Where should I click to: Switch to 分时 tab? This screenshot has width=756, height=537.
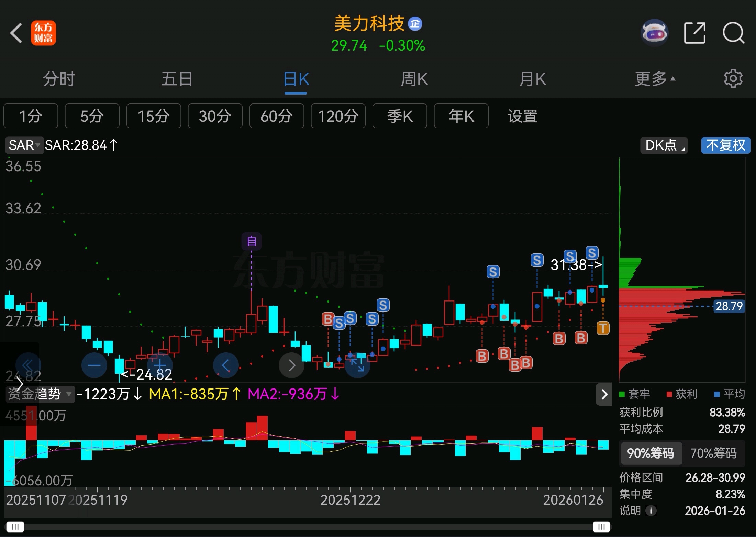[x=59, y=79]
